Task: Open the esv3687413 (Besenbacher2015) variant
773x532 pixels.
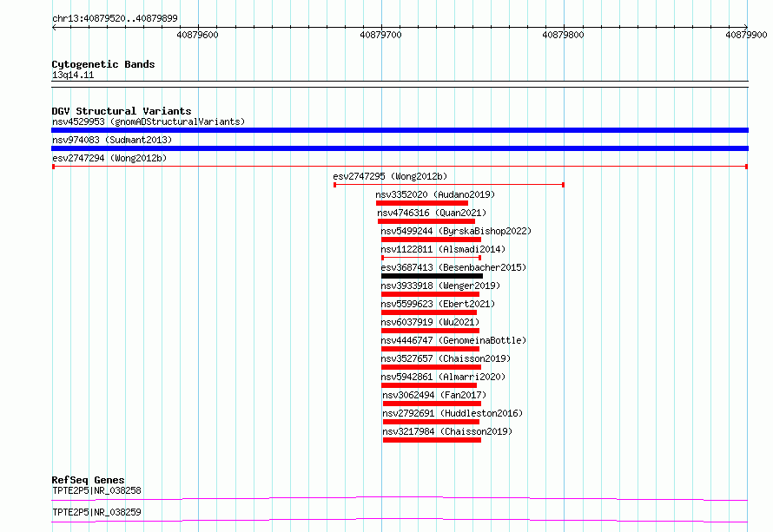Action: click(453, 267)
